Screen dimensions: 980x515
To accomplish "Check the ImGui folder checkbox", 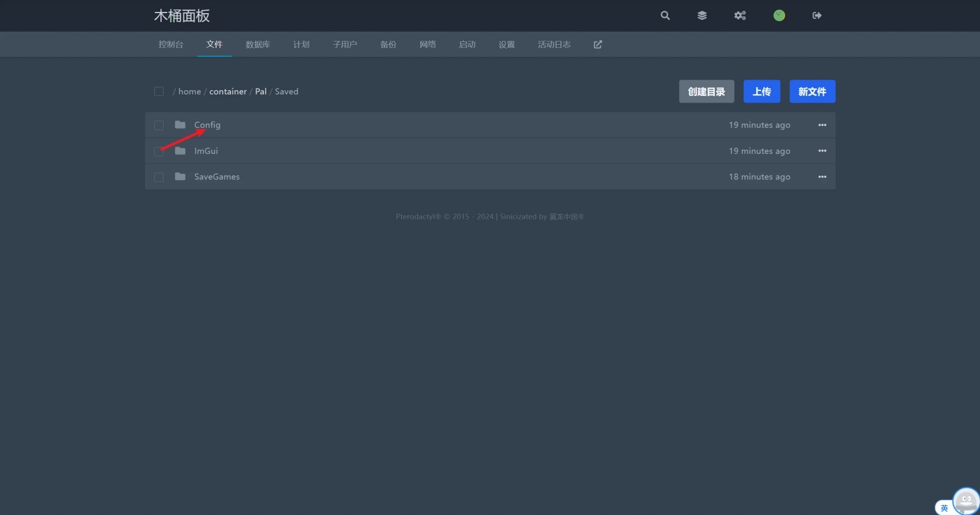I will point(159,151).
